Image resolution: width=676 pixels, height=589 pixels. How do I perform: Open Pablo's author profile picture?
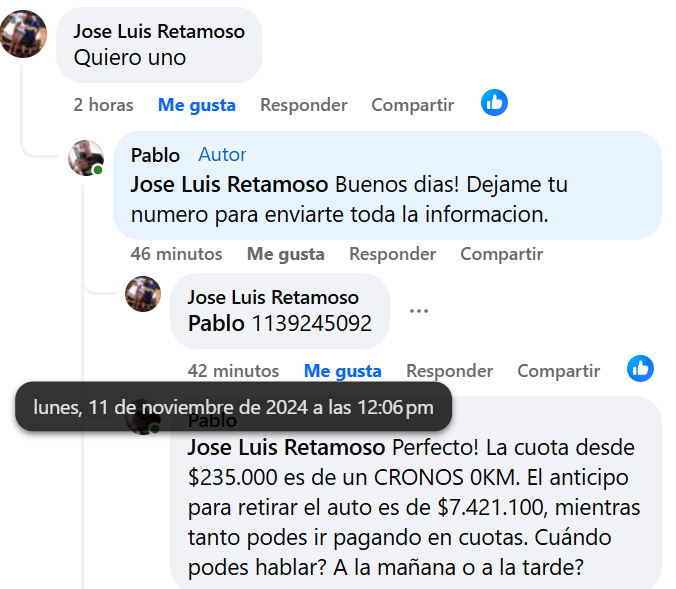tap(86, 157)
